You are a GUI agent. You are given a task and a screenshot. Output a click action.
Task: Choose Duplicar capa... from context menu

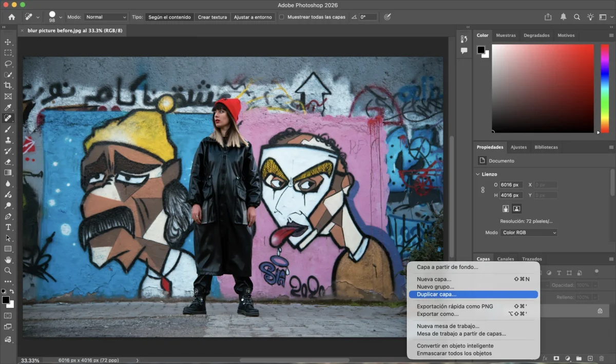pyautogui.click(x=473, y=295)
